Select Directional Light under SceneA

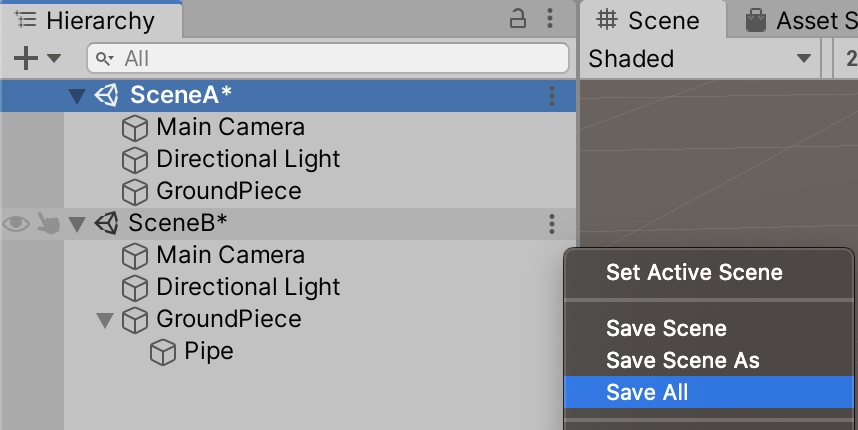click(x=248, y=159)
